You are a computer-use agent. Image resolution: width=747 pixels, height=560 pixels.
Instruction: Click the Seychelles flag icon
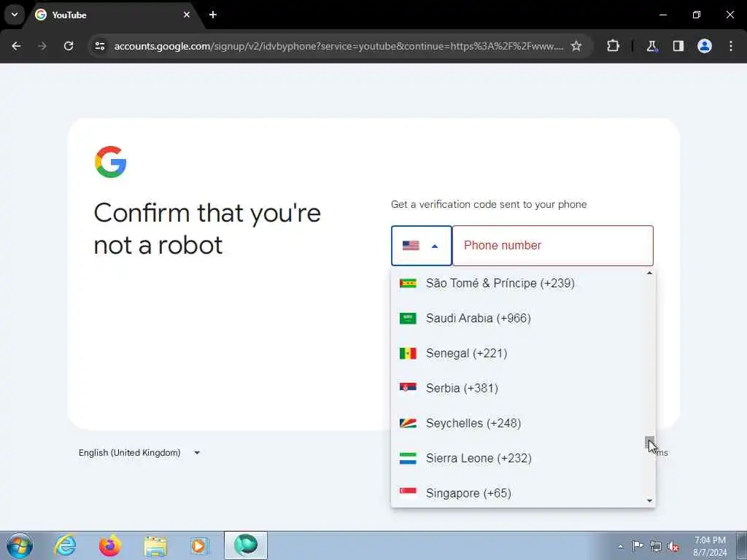(408, 424)
